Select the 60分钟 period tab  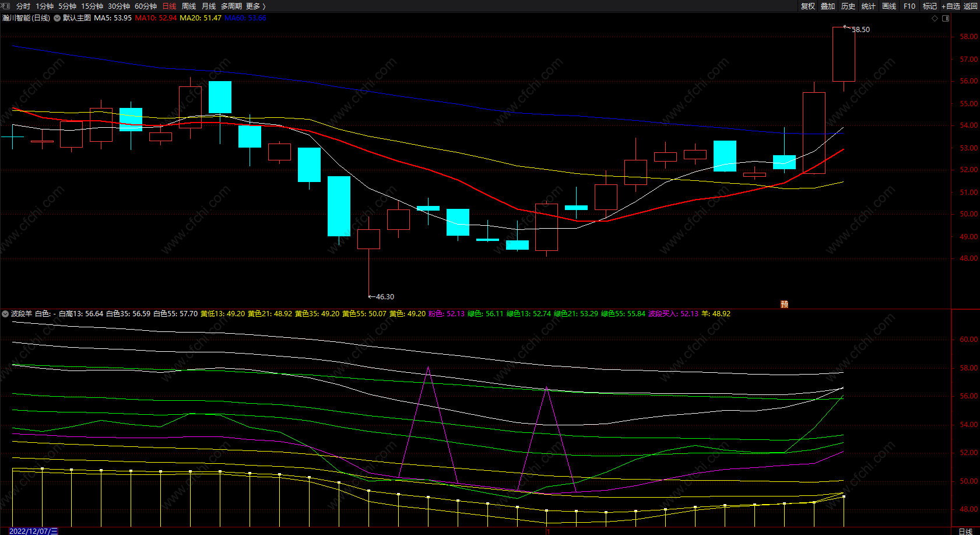146,6
